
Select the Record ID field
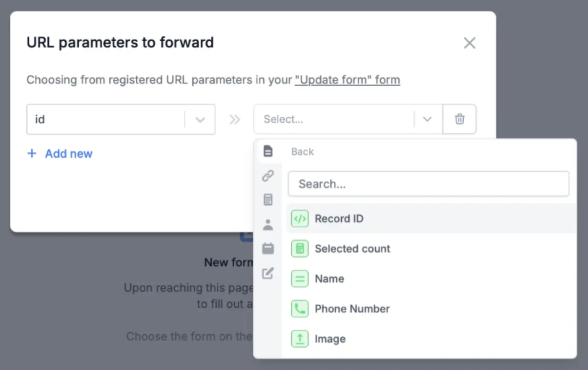pos(339,219)
